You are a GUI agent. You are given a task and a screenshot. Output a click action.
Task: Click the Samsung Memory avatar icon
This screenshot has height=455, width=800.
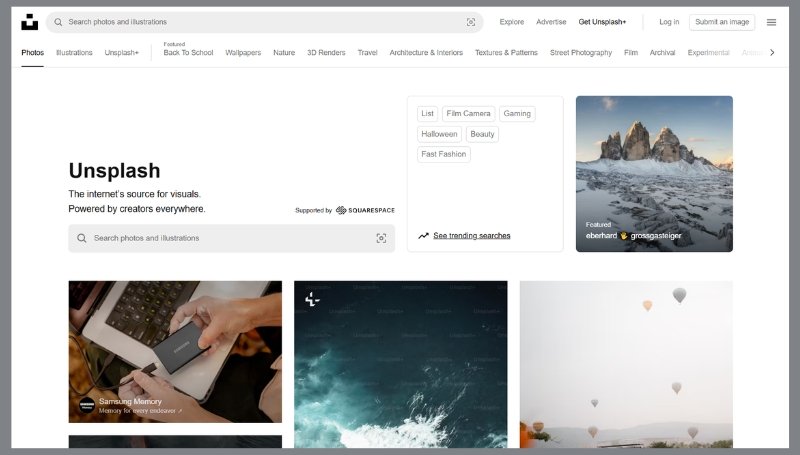click(x=87, y=406)
